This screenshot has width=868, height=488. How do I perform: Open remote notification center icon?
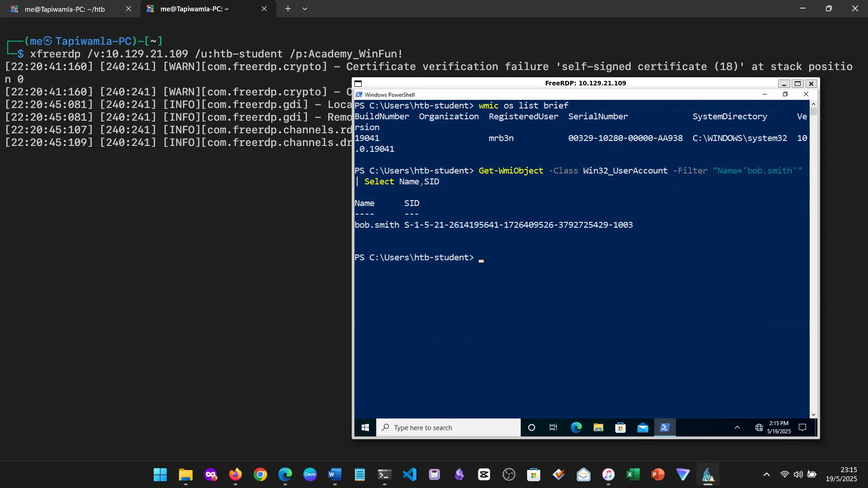[802, 427]
